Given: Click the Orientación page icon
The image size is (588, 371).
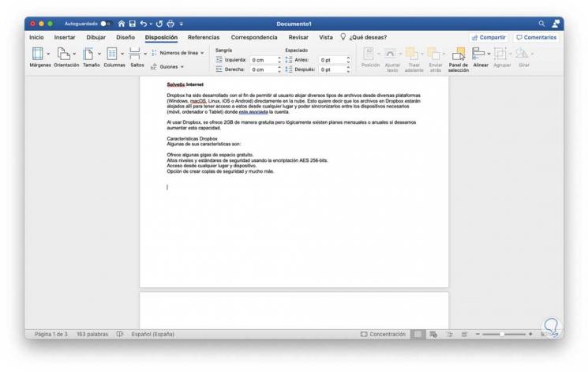Looking at the screenshot, I should coord(63,54).
